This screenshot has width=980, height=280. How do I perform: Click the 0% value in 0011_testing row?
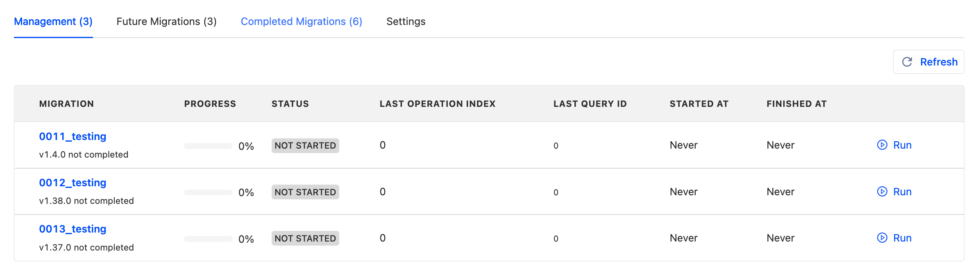tap(246, 146)
